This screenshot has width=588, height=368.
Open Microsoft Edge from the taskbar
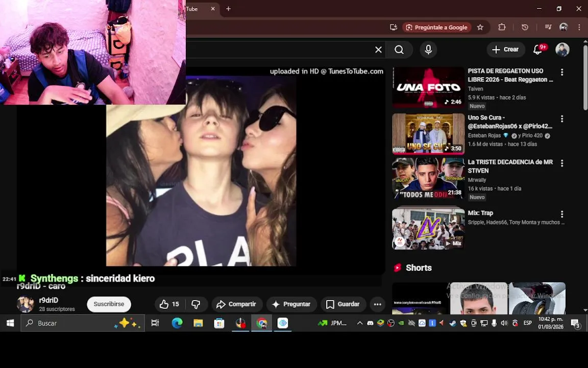[177, 323]
